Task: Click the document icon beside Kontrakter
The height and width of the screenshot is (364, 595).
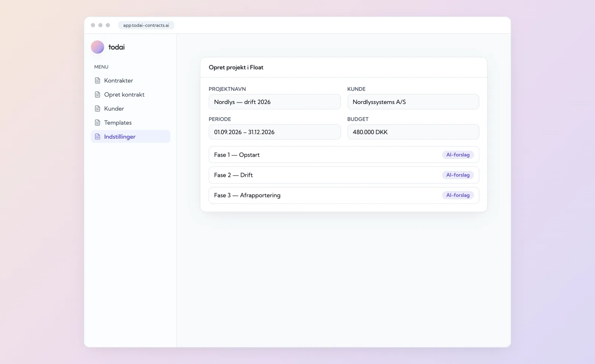Action: tap(97, 81)
